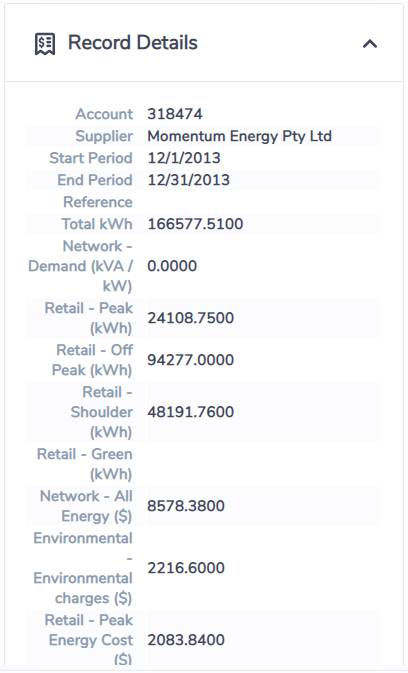Collapse the Record Details panel chevron
The width and height of the screenshot is (408, 673).
coord(370,43)
